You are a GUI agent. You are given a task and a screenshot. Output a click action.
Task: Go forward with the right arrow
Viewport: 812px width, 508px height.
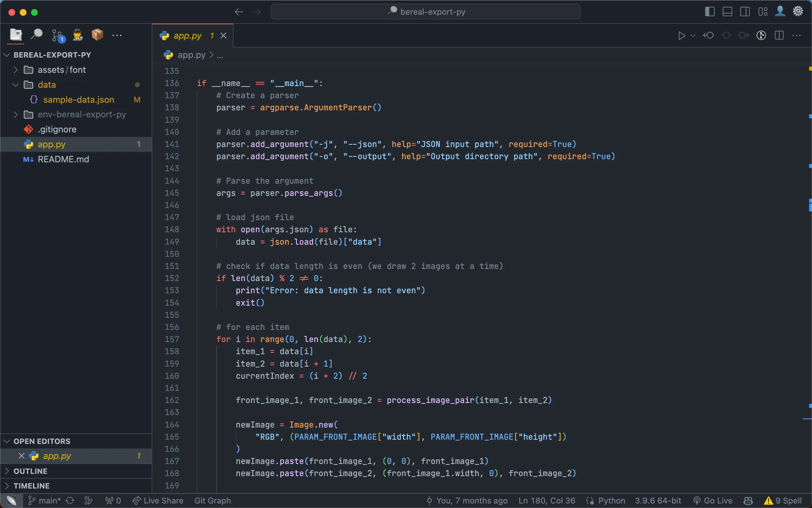[x=257, y=12]
